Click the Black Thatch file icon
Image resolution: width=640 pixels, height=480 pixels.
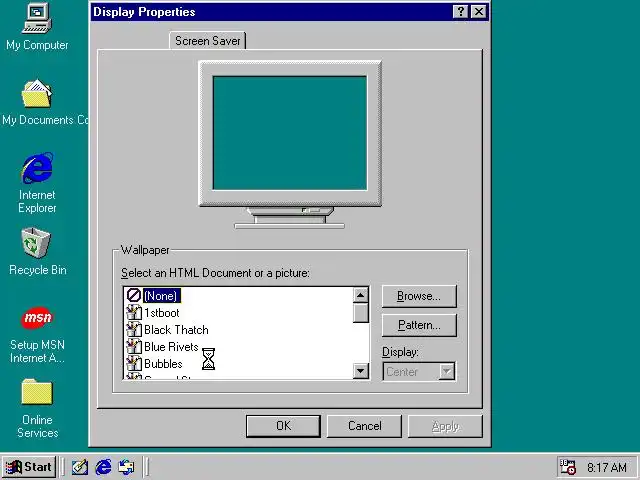[133, 329]
